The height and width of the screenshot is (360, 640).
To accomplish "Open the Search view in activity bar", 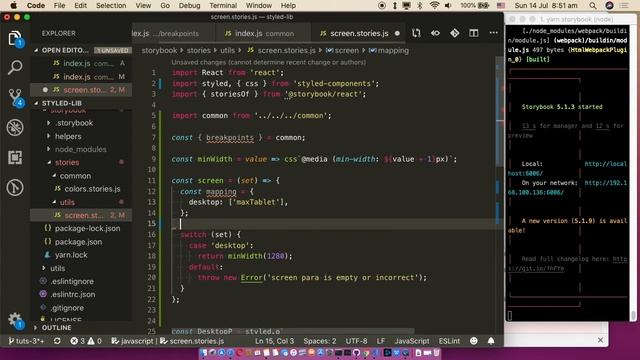I will pyautogui.click(x=15, y=67).
